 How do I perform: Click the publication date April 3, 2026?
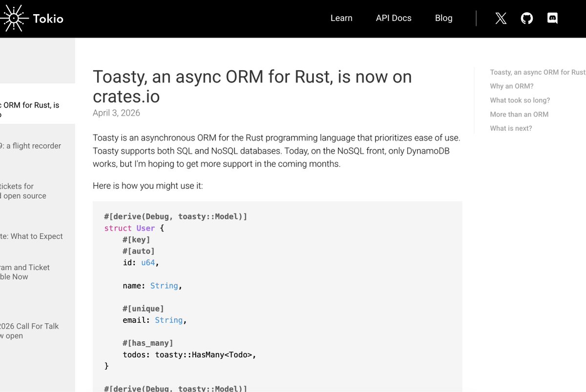point(116,113)
